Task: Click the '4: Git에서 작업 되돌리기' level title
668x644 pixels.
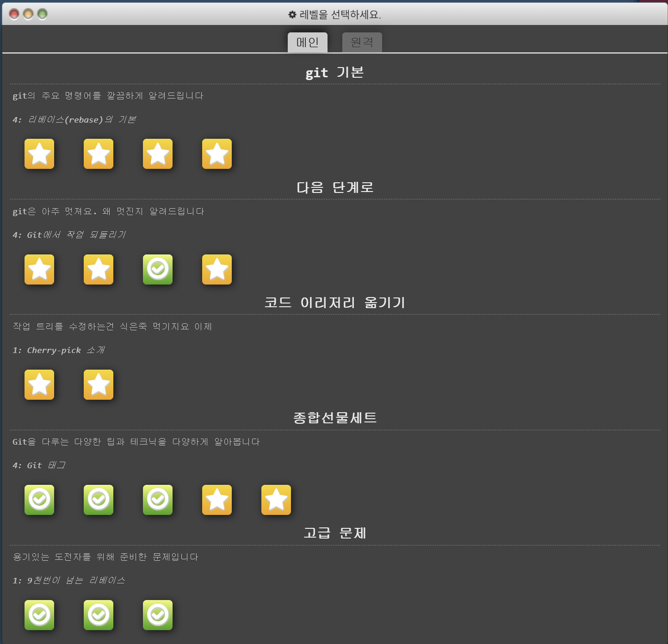Action: point(69,235)
